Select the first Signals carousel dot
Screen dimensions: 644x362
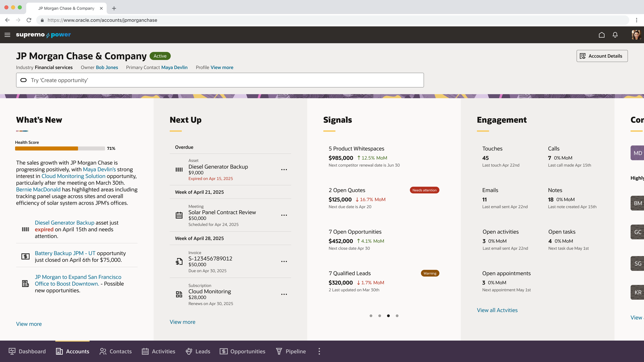point(371,316)
